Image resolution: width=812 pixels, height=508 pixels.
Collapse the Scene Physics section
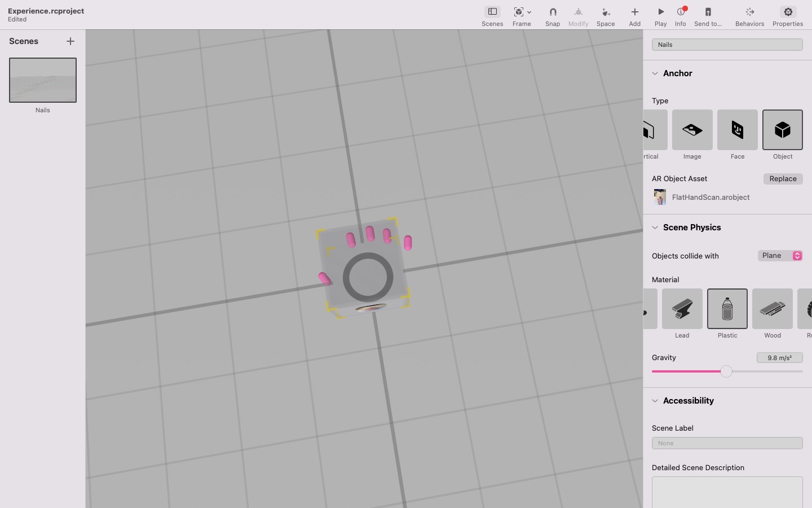[x=655, y=227]
